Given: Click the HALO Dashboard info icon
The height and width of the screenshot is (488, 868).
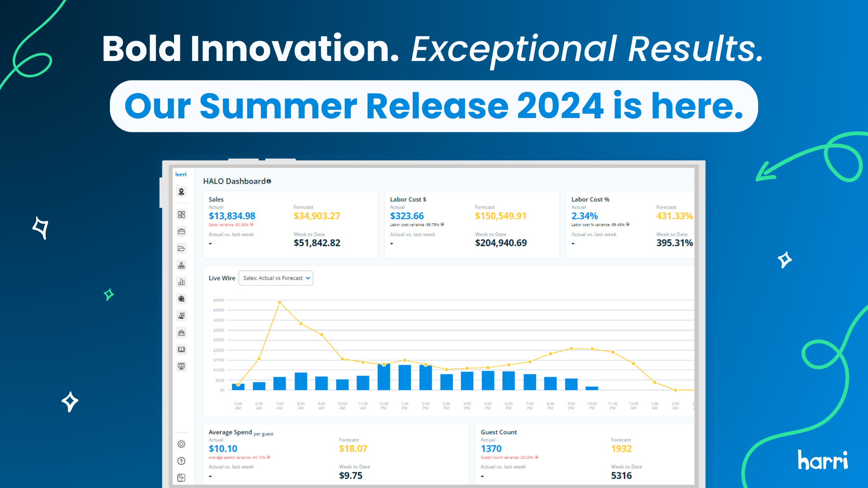Looking at the screenshot, I should tap(269, 181).
